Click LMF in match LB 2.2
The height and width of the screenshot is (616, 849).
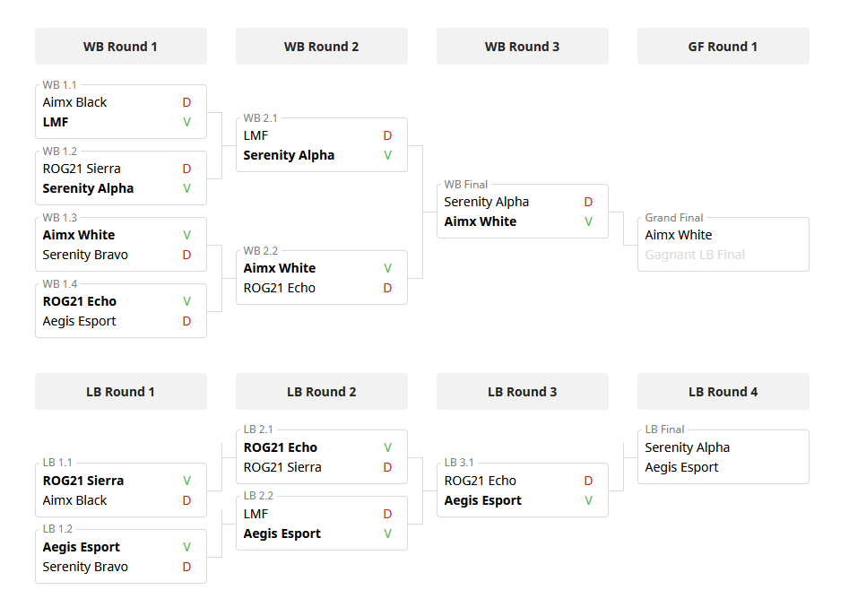[x=256, y=514]
